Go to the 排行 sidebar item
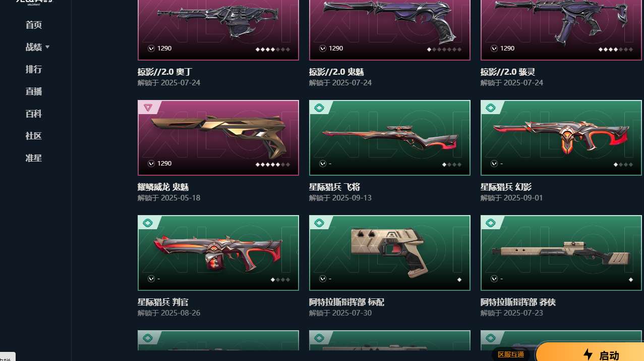Image resolution: width=644 pixels, height=361 pixels. point(34,69)
